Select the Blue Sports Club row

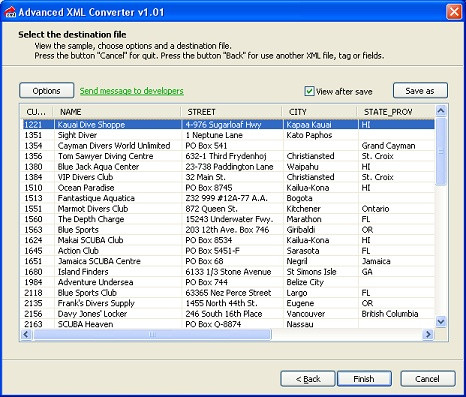click(228, 293)
